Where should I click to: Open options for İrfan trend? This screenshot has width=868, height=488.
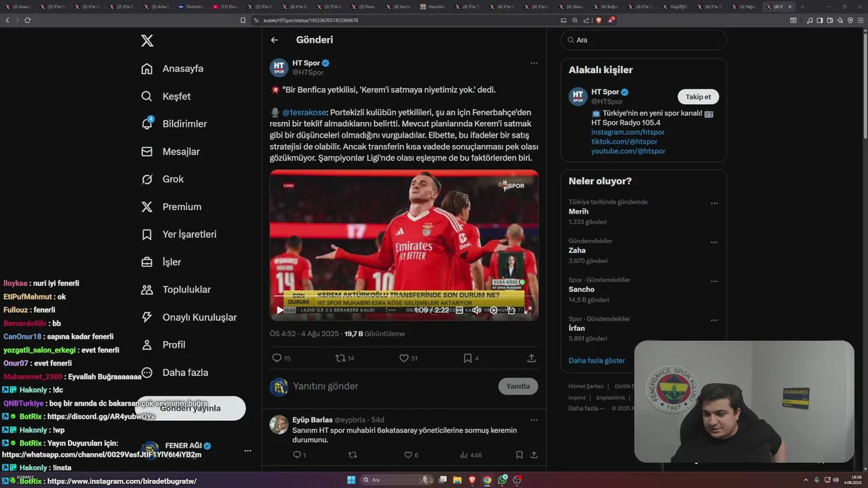(714, 320)
